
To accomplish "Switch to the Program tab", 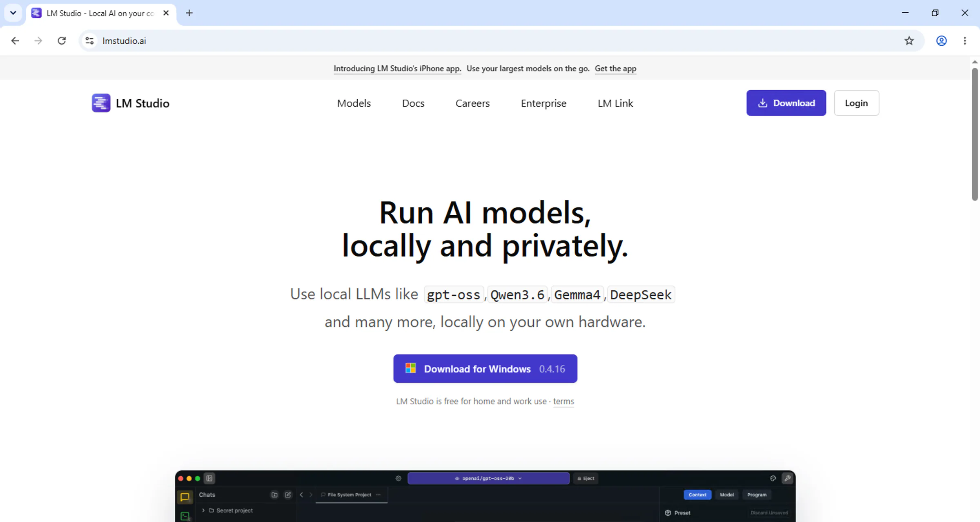I will coord(757,495).
